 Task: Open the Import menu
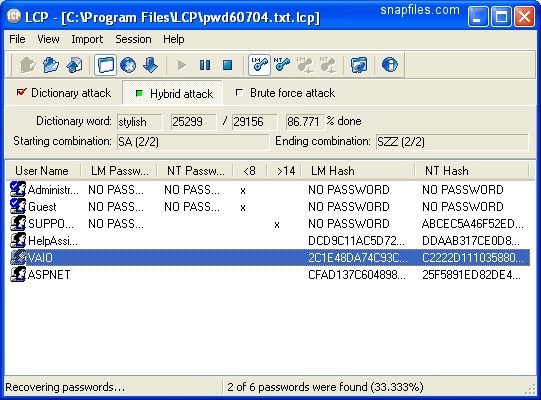(87, 39)
